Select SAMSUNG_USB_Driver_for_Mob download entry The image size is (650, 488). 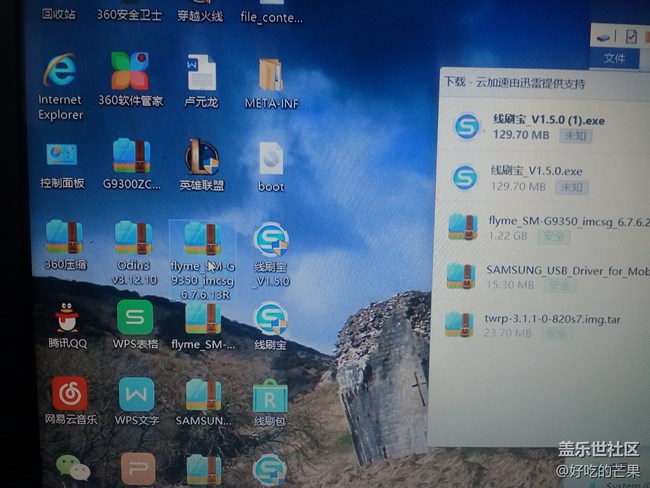pyautogui.click(x=542, y=277)
